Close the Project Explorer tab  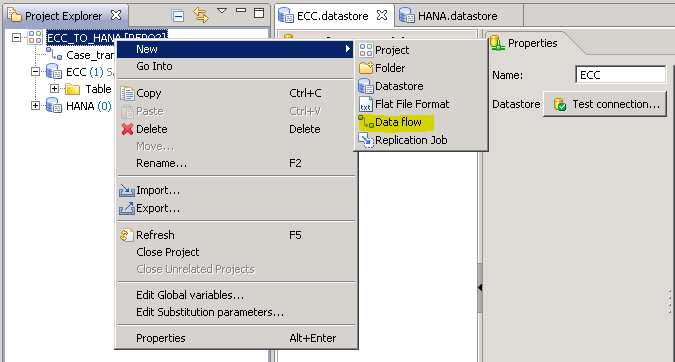point(116,15)
